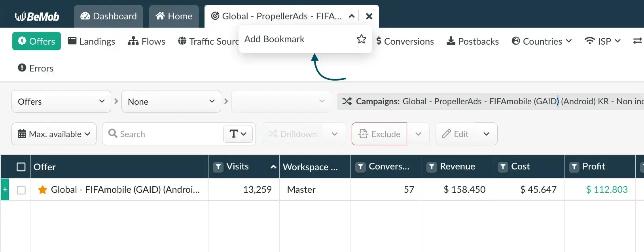Click the Edit button
This screenshot has width=644, height=252.
(455, 134)
